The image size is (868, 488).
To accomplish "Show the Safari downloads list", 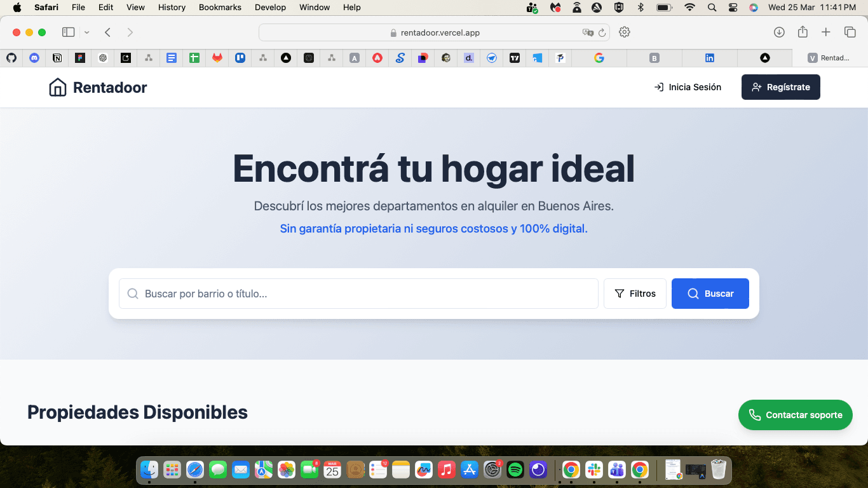I will click(779, 32).
